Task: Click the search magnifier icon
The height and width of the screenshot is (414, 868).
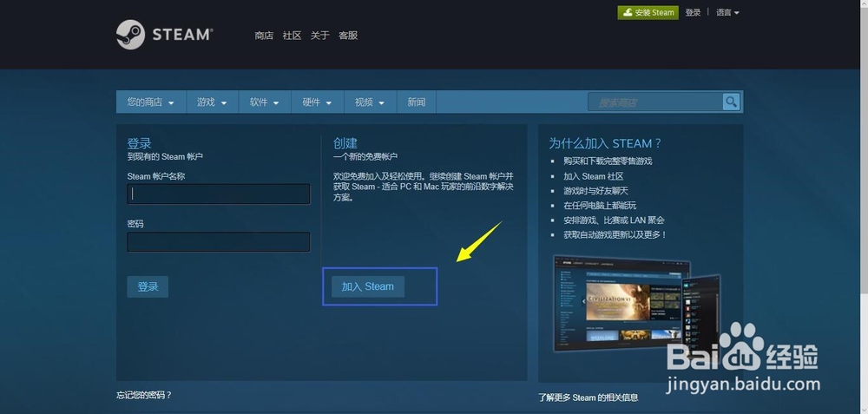Action: point(731,102)
